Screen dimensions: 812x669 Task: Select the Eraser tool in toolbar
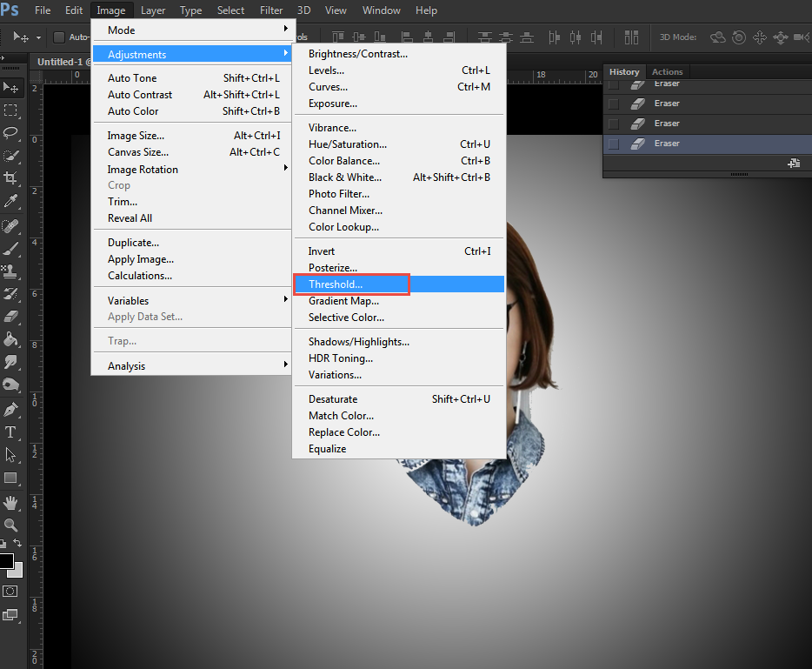coord(11,317)
